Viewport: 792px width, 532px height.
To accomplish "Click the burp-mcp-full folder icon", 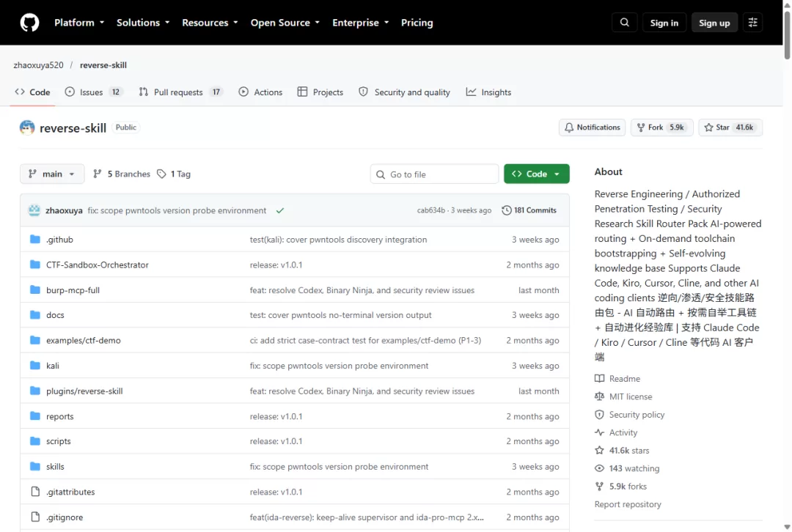I will (x=35, y=289).
